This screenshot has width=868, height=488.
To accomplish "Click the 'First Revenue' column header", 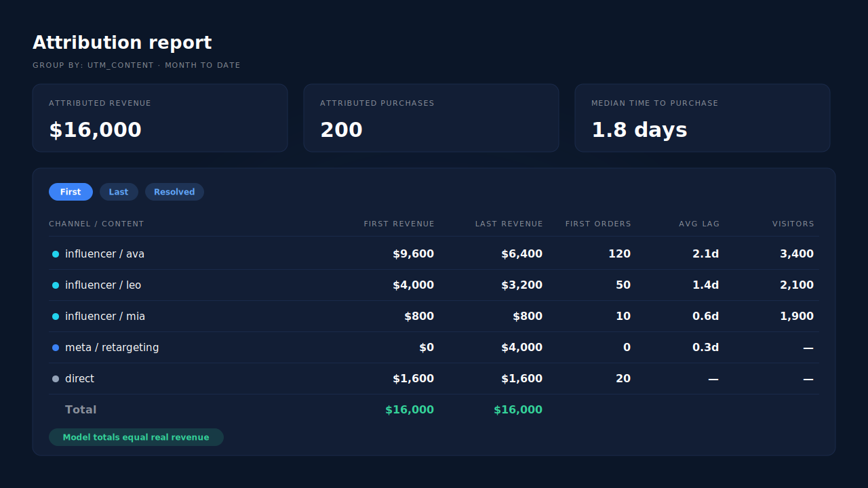I will (399, 224).
